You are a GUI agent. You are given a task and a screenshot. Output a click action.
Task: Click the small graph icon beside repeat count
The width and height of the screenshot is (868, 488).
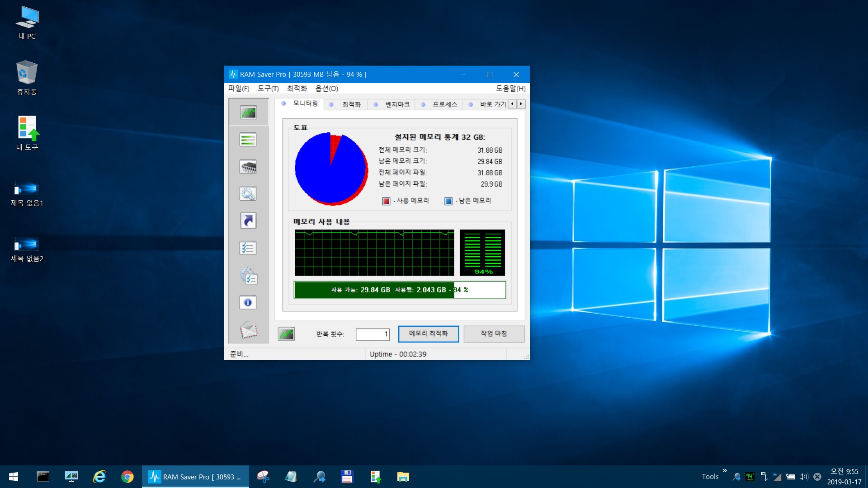tap(286, 334)
